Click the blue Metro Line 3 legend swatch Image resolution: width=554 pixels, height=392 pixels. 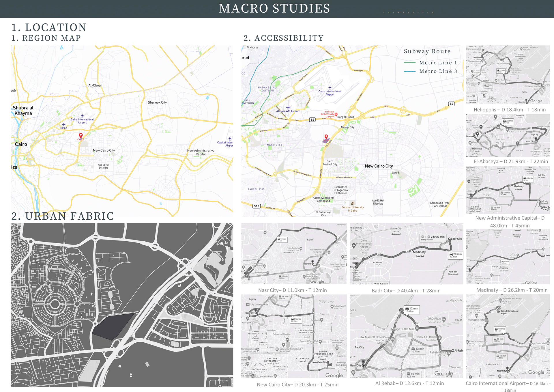click(410, 71)
